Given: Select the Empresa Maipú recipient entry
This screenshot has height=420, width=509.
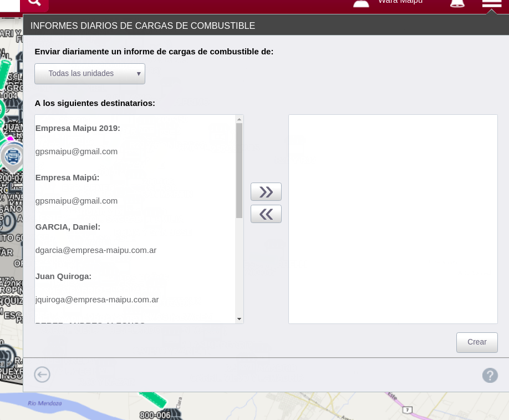Looking at the screenshot, I should click(x=67, y=178).
